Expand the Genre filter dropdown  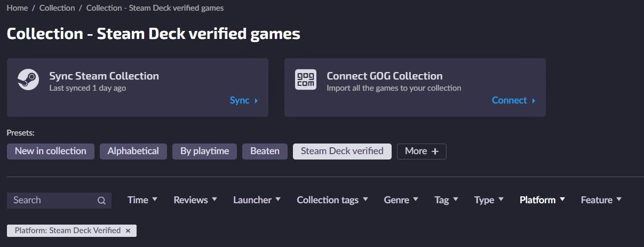pos(401,200)
